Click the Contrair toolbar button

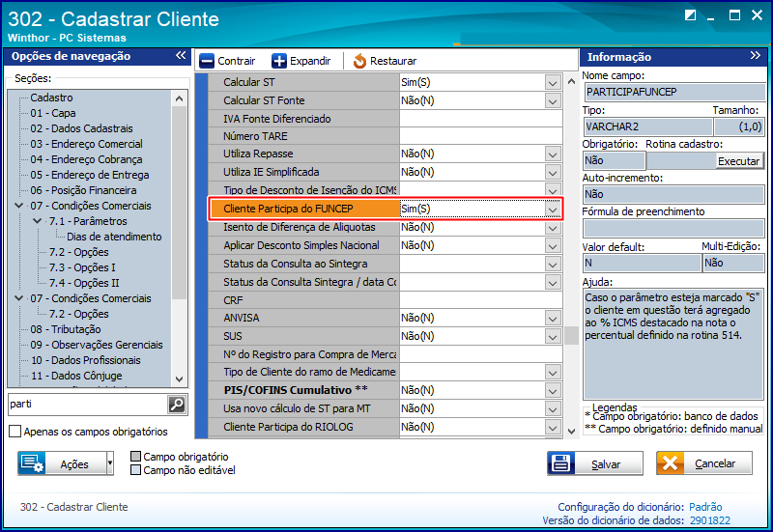pyautogui.click(x=227, y=61)
